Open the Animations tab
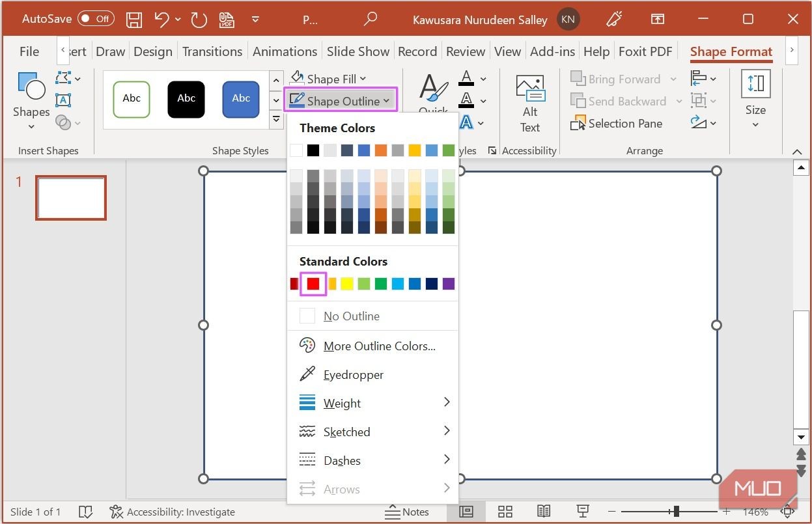Viewport: 812px width, 524px height. tap(285, 51)
